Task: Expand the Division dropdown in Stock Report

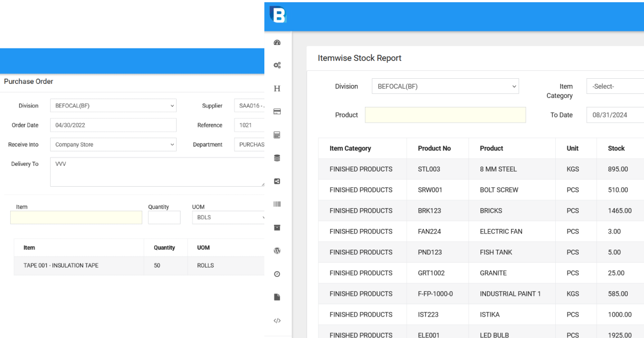Action: coord(445,87)
